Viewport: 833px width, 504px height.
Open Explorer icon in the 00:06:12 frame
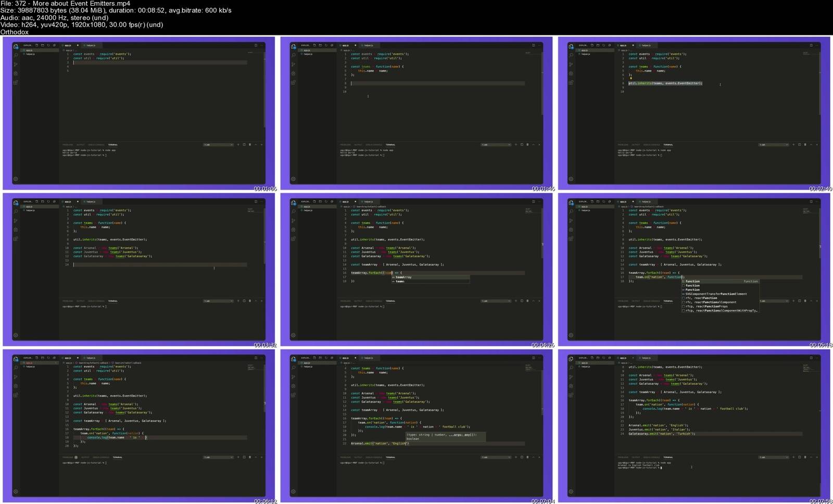[x=16, y=359]
